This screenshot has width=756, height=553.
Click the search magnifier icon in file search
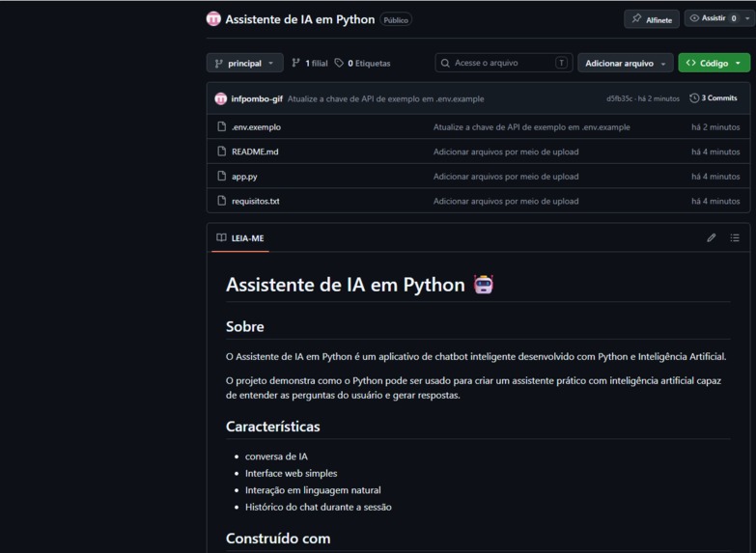coord(445,63)
